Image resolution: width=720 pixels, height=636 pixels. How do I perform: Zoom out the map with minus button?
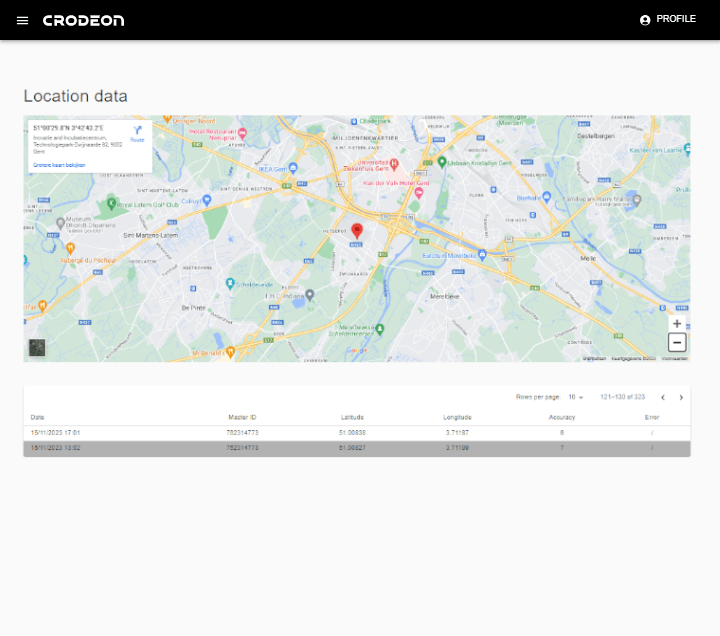click(x=677, y=343)
